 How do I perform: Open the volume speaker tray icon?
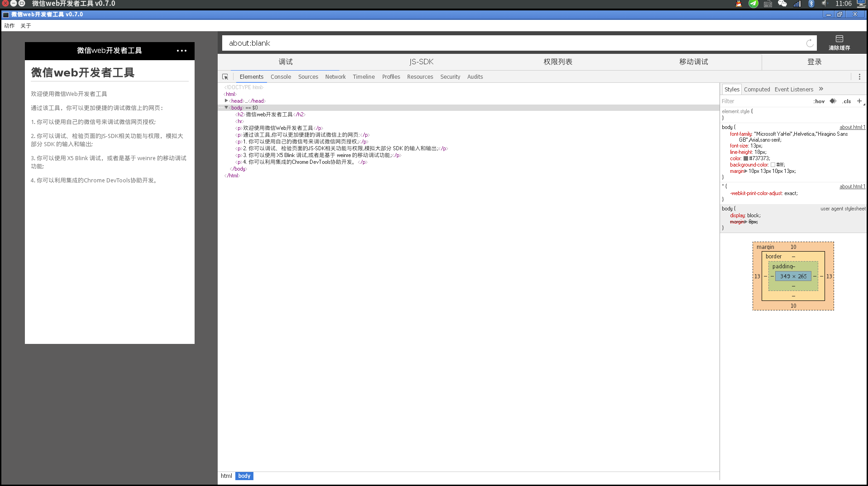click(x=825, y=4)
